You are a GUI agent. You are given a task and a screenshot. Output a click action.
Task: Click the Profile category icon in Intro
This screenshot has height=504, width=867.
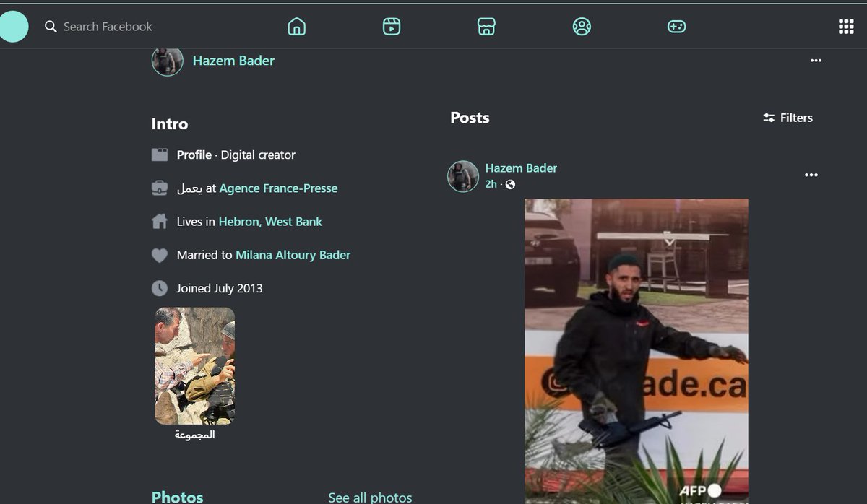click(160, 155)
